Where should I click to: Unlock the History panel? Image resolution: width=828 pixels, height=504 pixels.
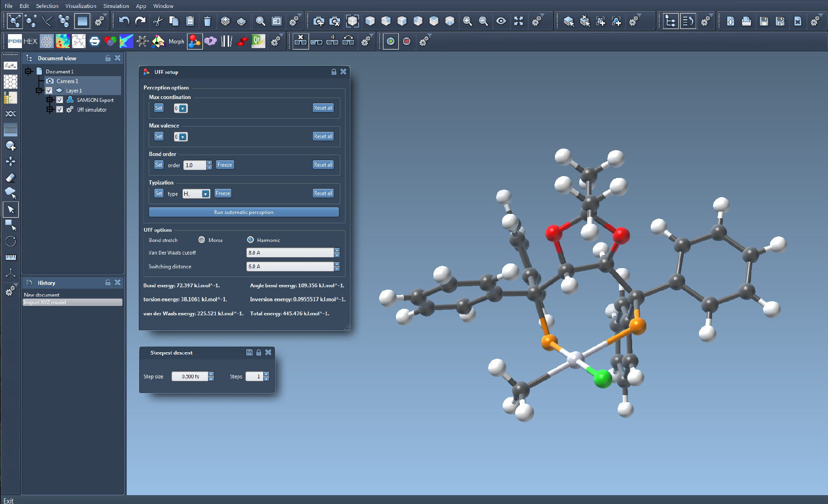pos(108,283)
